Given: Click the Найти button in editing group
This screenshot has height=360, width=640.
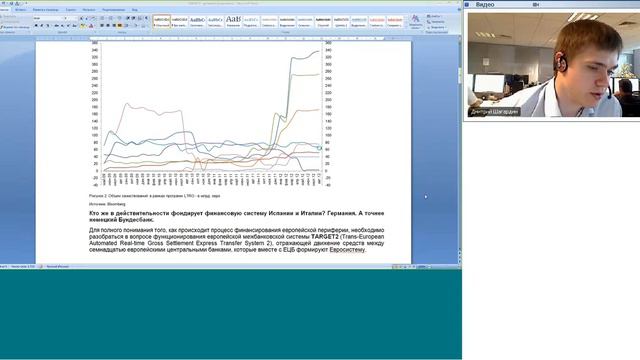Looking at the screenshot, I should (434, 16).
